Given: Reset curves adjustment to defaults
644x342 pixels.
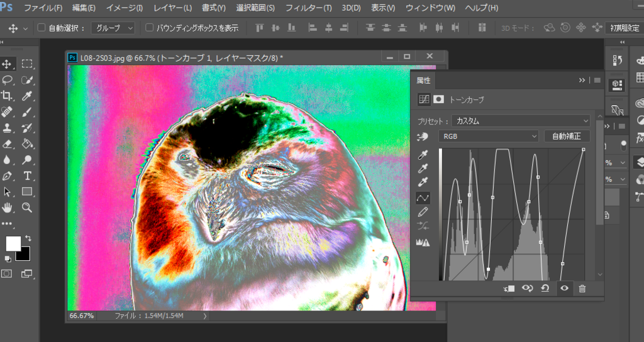Looking at the screenshot, I should pyautogui.click(x=545, y=288).
